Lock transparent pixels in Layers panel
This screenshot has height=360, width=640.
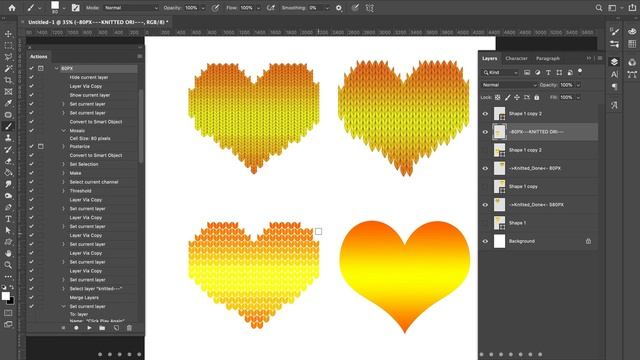click(498, 98)
